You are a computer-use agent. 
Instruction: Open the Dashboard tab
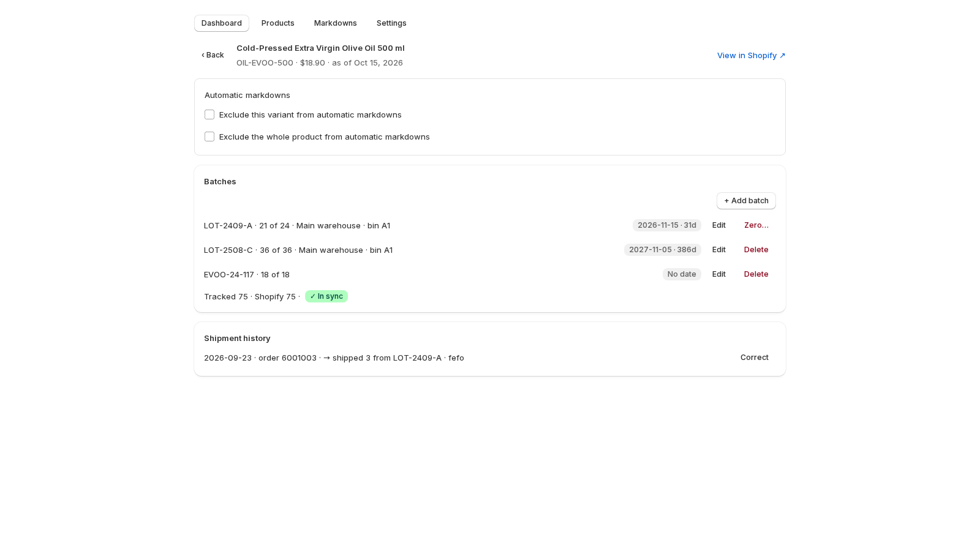coord(222,23)
